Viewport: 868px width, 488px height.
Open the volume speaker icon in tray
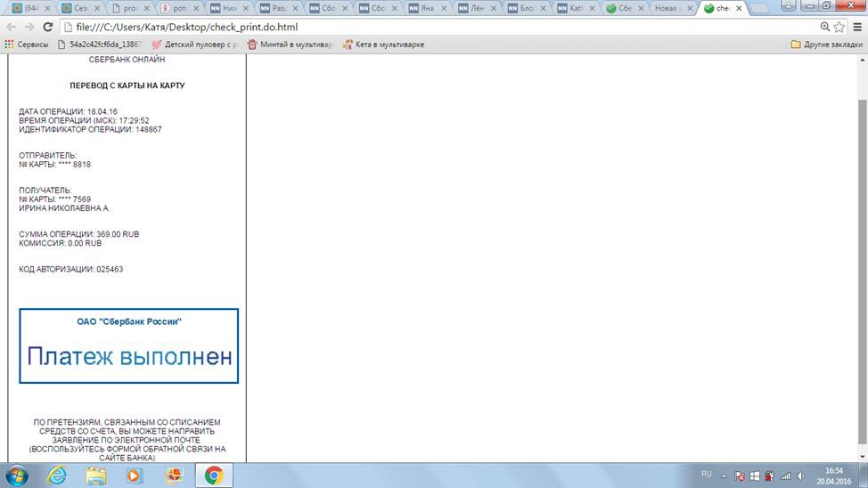(x=800, y=476)
